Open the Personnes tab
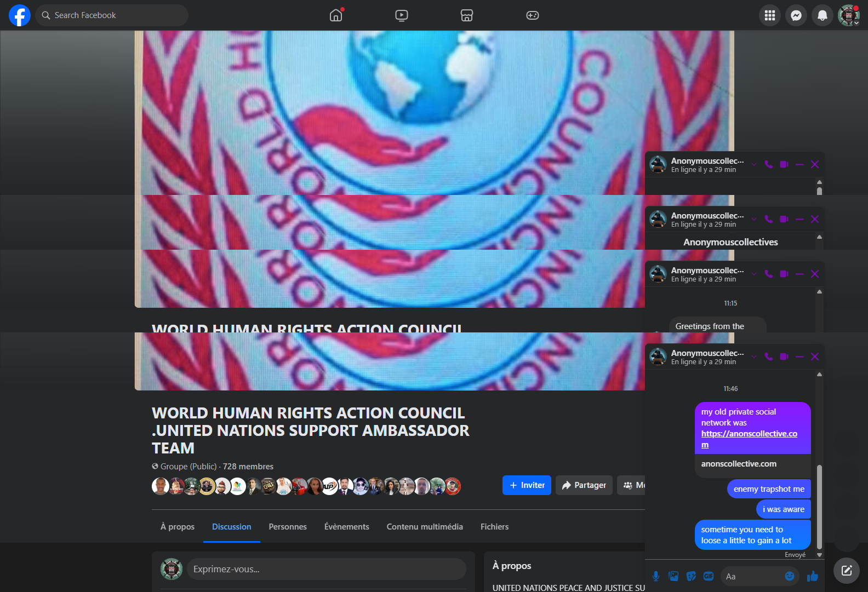Viewport: 868px width, 592px height. click(x=288, y=527)
